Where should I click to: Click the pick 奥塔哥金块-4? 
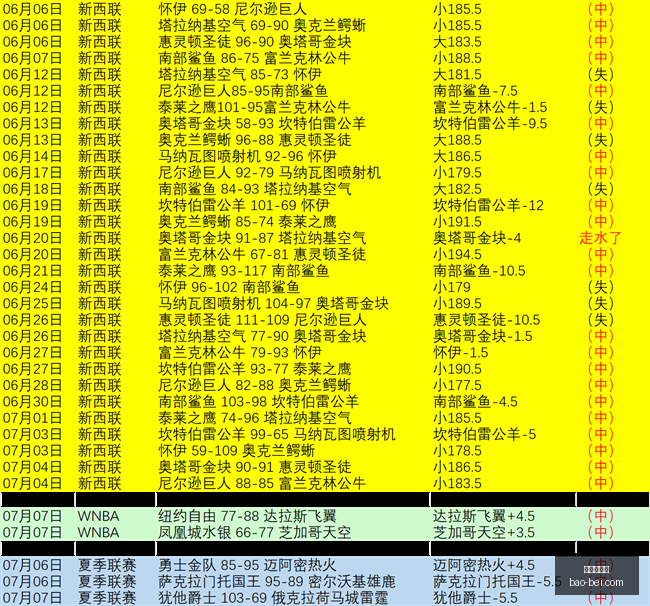[477, 238]
